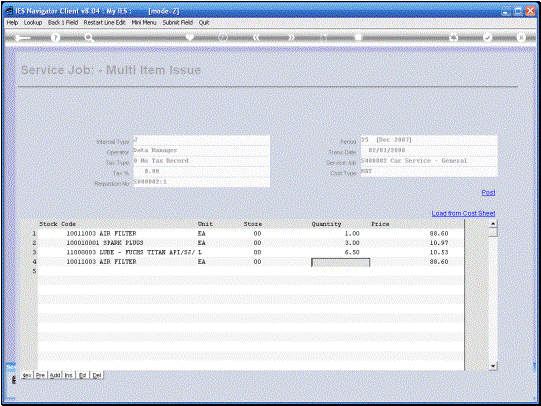Click the Quantity field on row 4
The image size is (541, 406).
341,262
